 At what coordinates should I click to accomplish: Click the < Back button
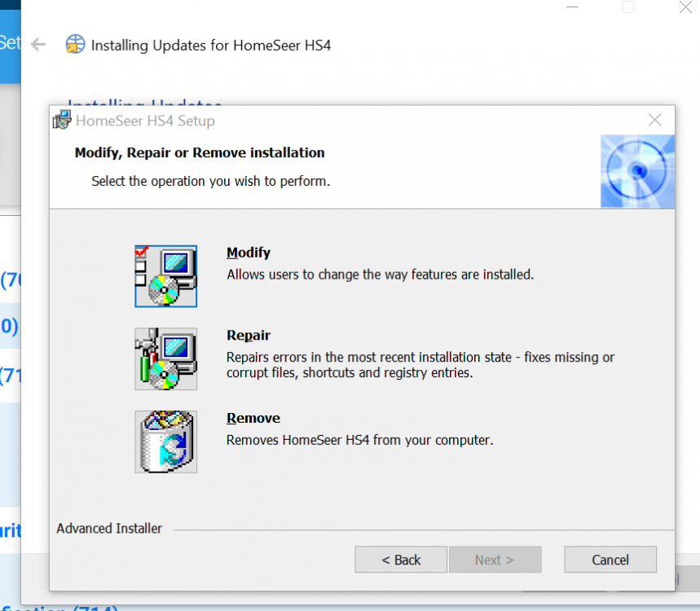401,559
